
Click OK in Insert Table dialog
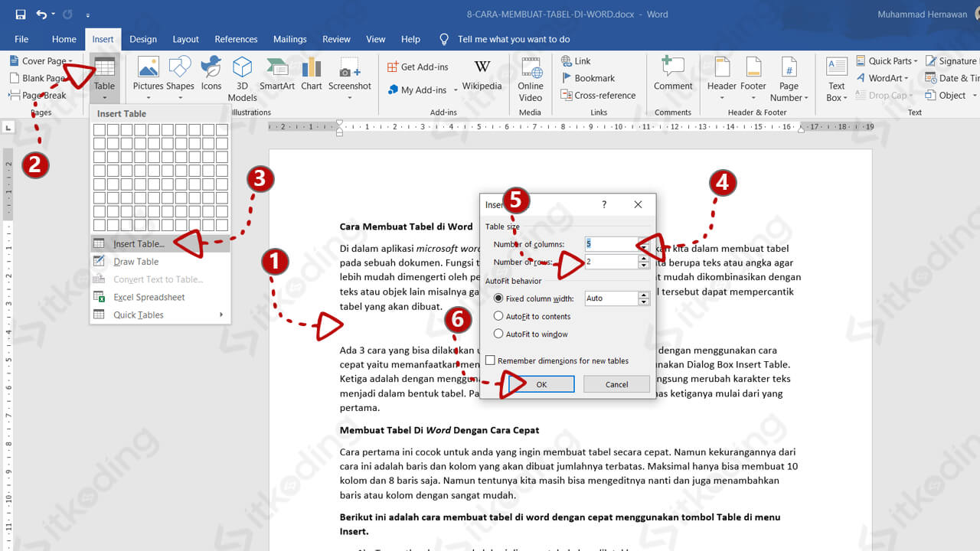[x=541, y=384]
